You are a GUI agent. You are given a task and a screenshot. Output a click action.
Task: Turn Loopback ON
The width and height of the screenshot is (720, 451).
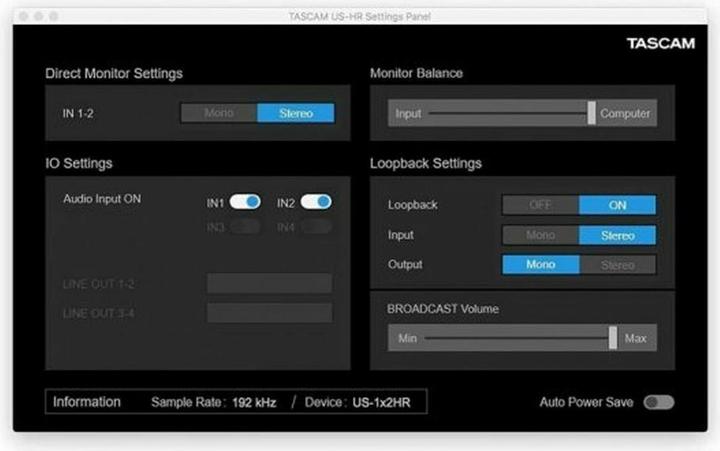(x=617, y=205)
